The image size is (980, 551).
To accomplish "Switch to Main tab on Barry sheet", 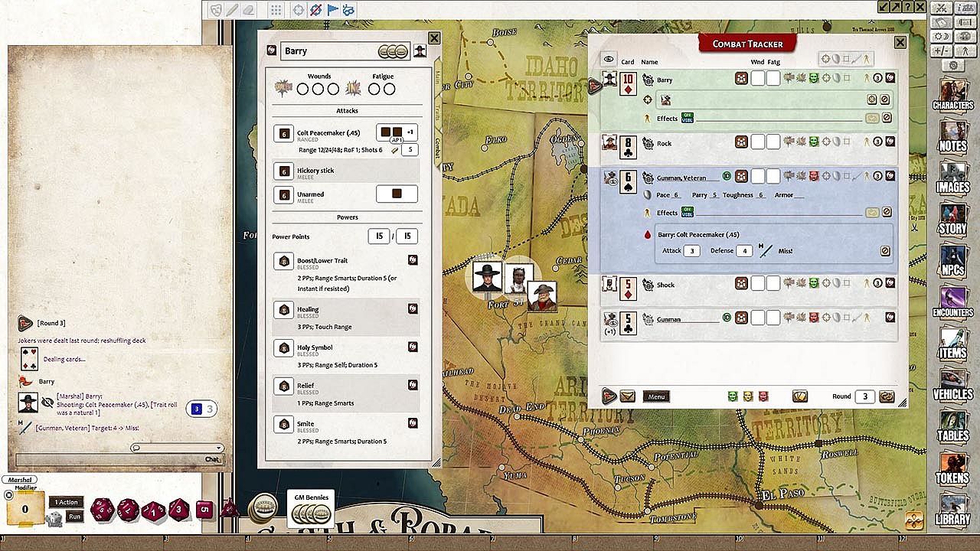I will (438, 77).
